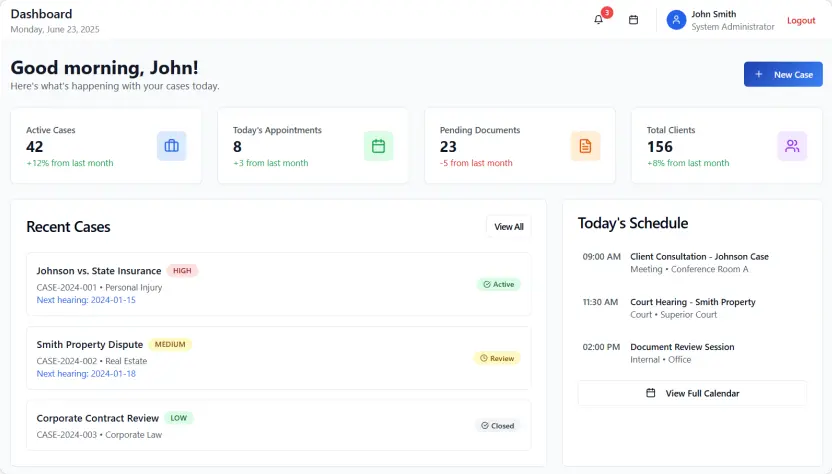Select the 11:30 AM Court Hearing entry

(x=692, y=302)
